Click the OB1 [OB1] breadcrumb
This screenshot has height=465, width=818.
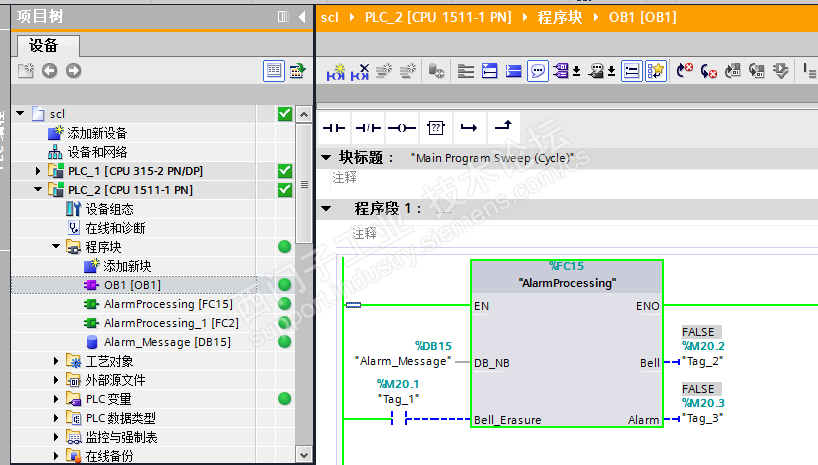[x=642, y=17]
